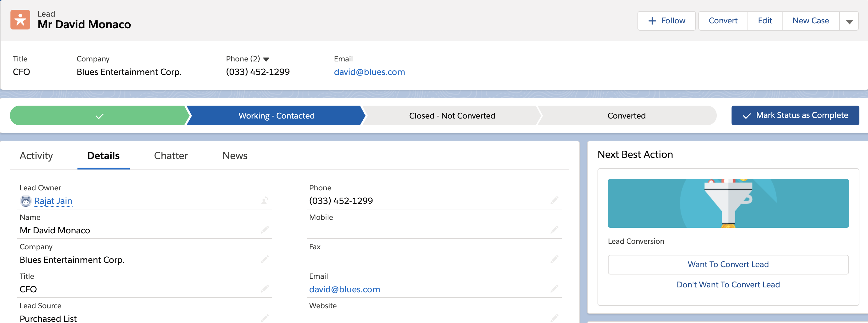Open the Chatter tab

coord(171,156)
